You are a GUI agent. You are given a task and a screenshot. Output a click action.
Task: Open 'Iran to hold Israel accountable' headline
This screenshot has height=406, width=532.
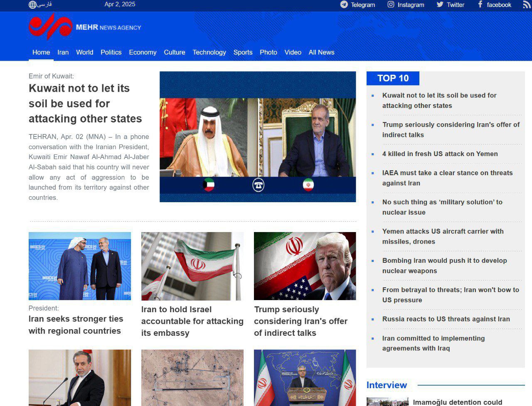click(x=192, y=321)
